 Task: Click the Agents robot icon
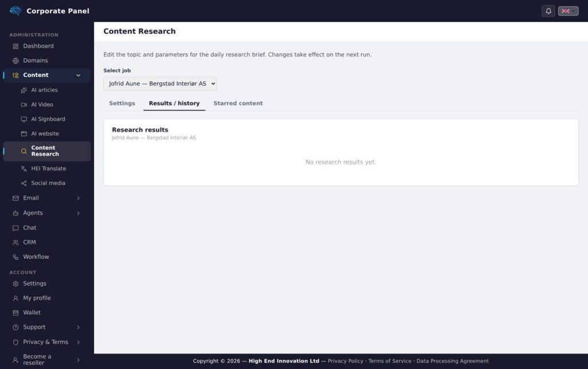(16, 213)
